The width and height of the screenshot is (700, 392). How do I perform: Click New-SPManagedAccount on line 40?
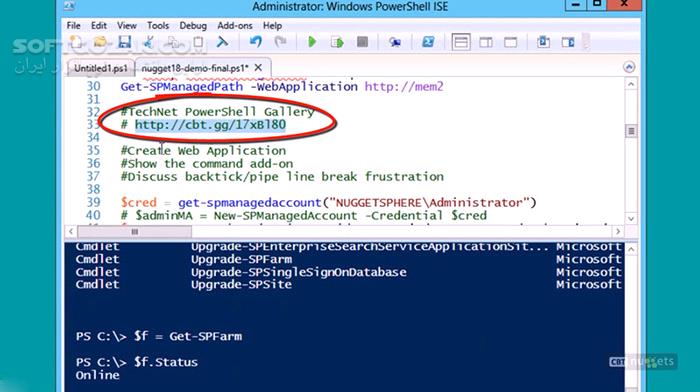285,215
